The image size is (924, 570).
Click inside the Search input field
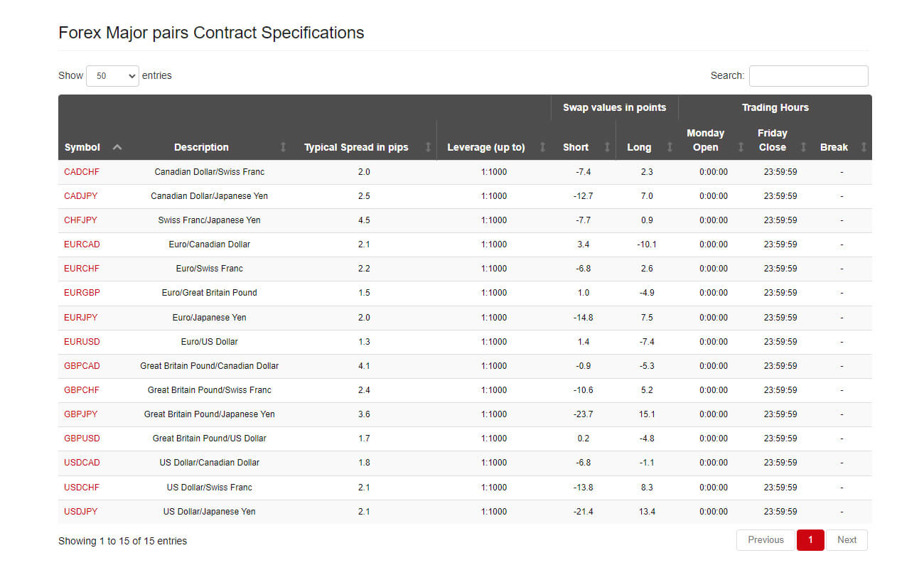click(809, 75)
